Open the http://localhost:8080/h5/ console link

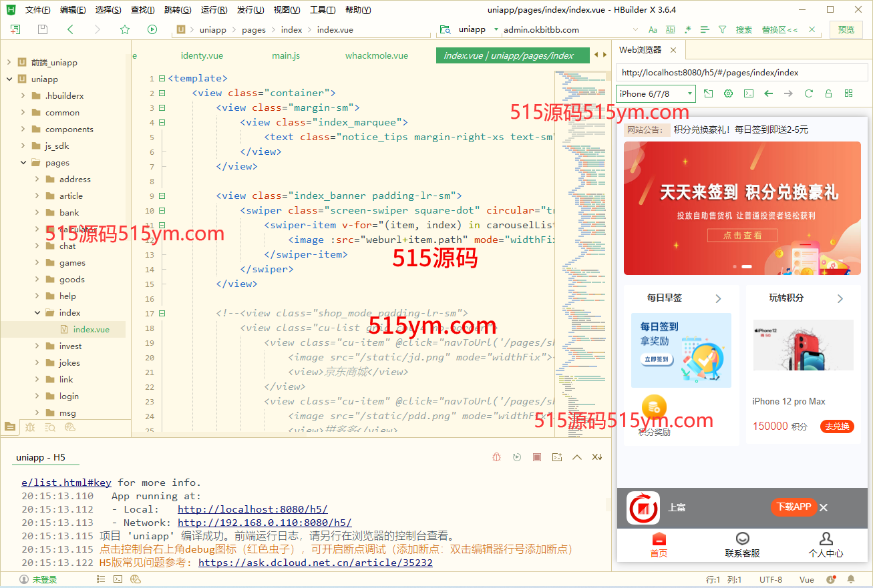252,509
